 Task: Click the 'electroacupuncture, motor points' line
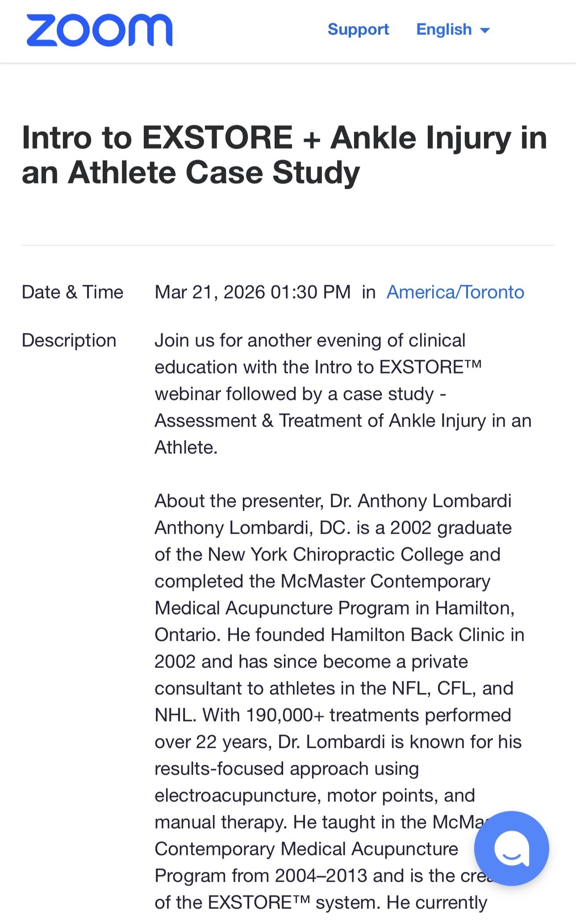314,796
